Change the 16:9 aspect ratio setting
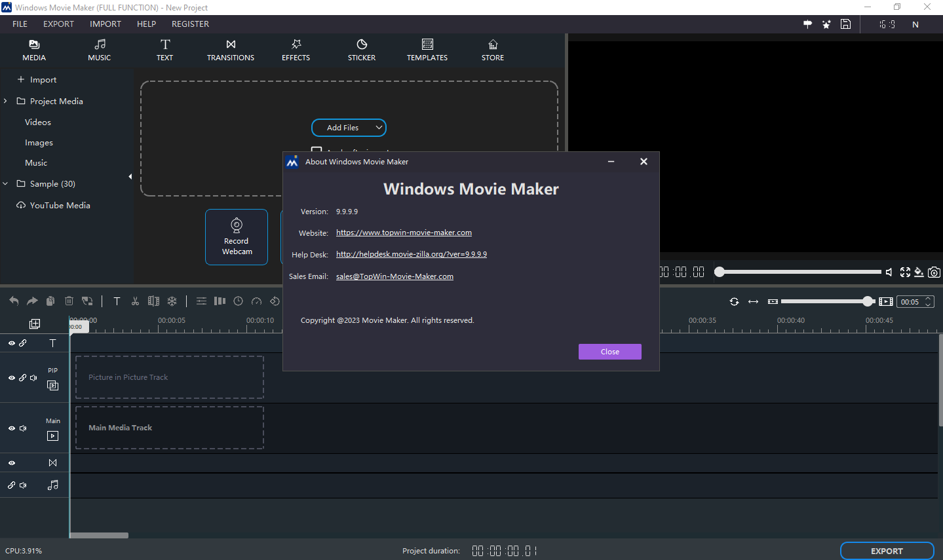The height and width of the screenshot is (560, 943). click(887, 24)
